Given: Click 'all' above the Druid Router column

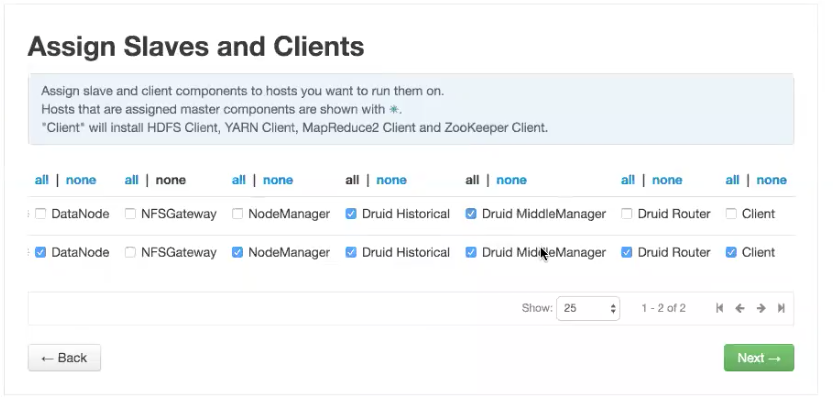Looking at the screenshot, I should pos(627,180).
